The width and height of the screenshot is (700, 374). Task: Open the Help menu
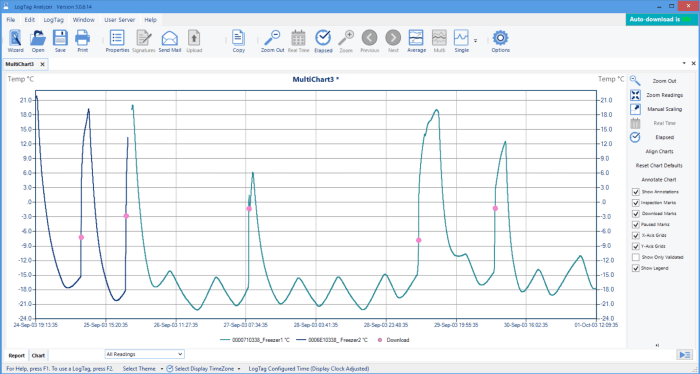[x=150, y=20]
